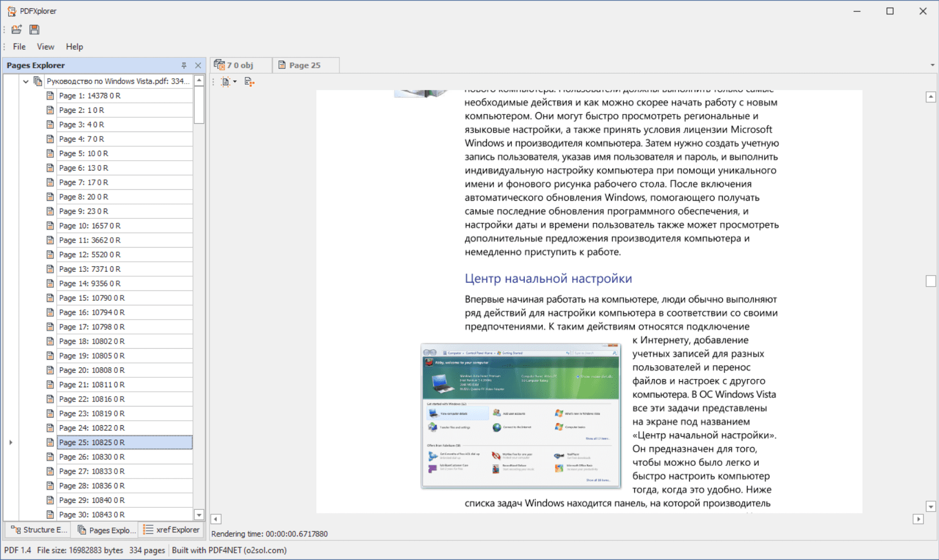Click 'File size: 16982883 bytes' in status bar
939x560 pixels.
80,550
